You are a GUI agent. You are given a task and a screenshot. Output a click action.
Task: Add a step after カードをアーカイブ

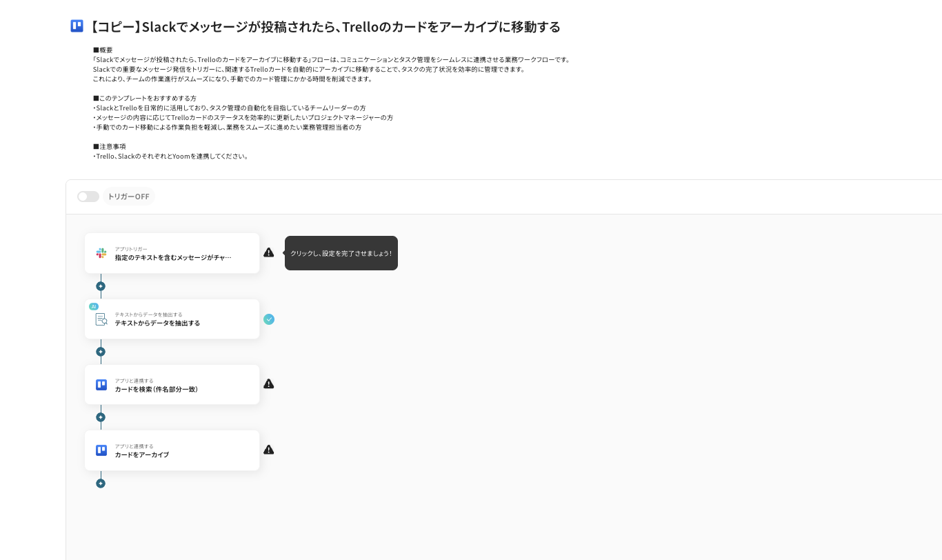(x=101, y=483)
